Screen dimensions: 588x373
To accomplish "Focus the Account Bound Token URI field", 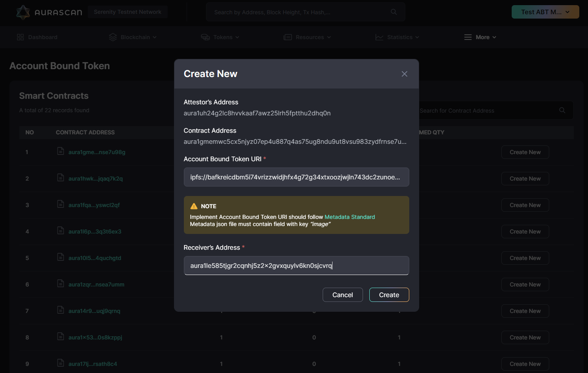I will click(x=296, y=177).
